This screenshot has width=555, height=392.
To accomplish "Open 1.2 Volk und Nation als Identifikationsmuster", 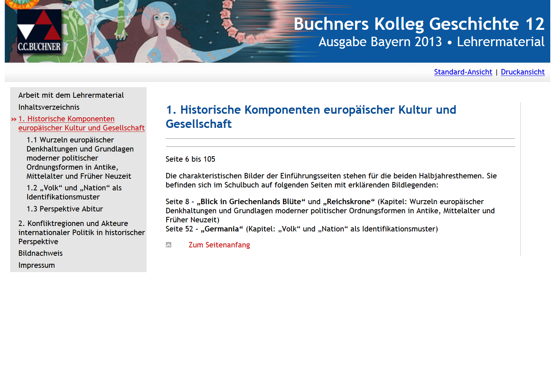I will 74,192.
